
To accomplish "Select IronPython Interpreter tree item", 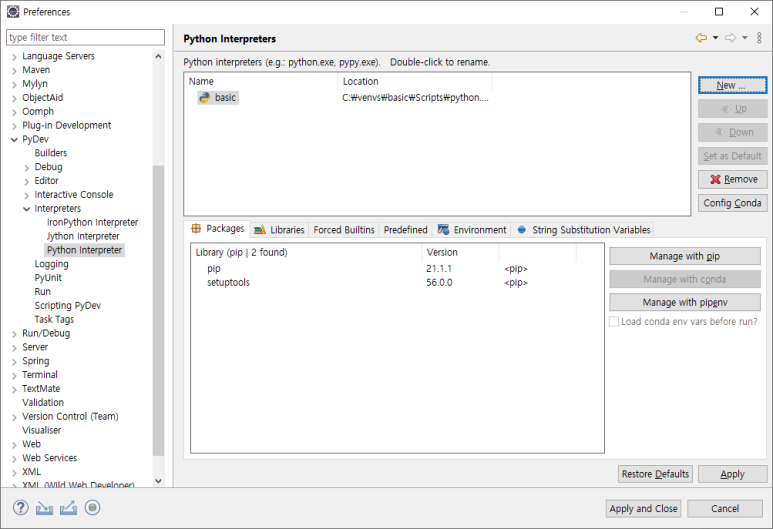I will click(92, 222).
